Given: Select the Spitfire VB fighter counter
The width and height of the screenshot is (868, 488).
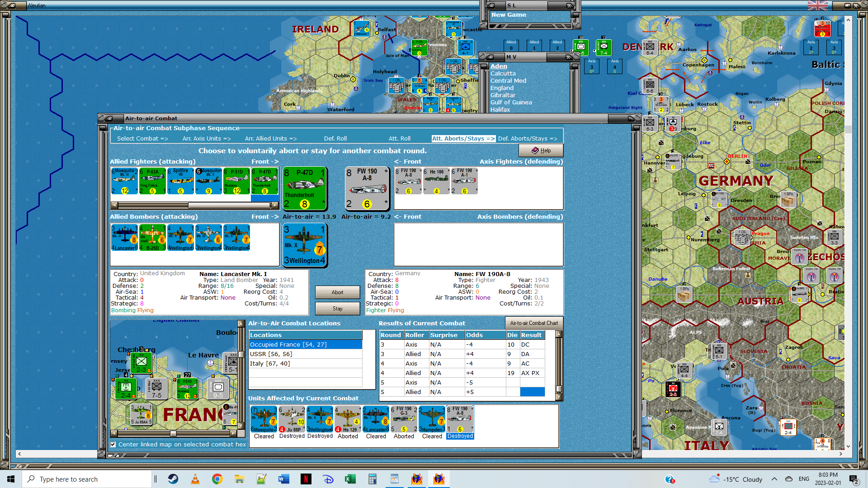Looking at the screenshot, I should (180, 181).
